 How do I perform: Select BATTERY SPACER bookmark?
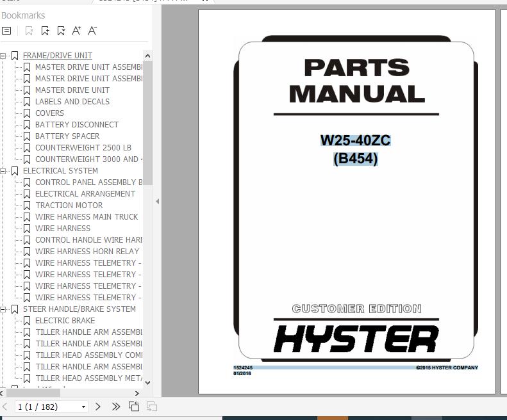point(67,136)
